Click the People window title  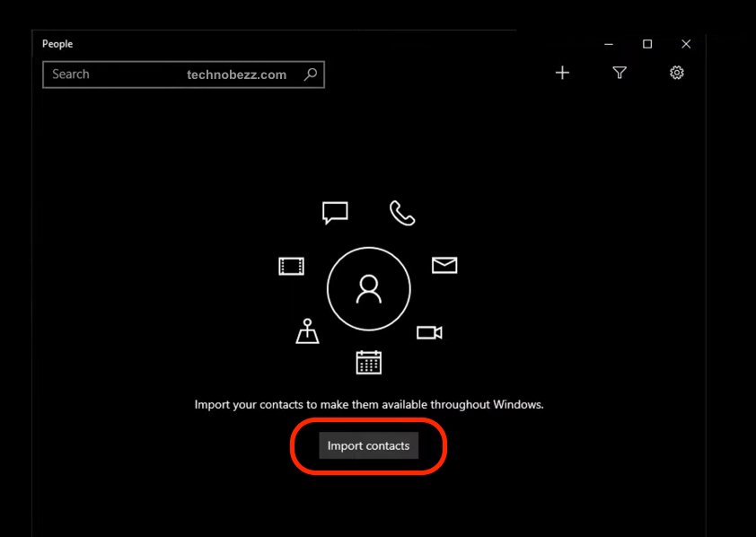coord(57,44)
